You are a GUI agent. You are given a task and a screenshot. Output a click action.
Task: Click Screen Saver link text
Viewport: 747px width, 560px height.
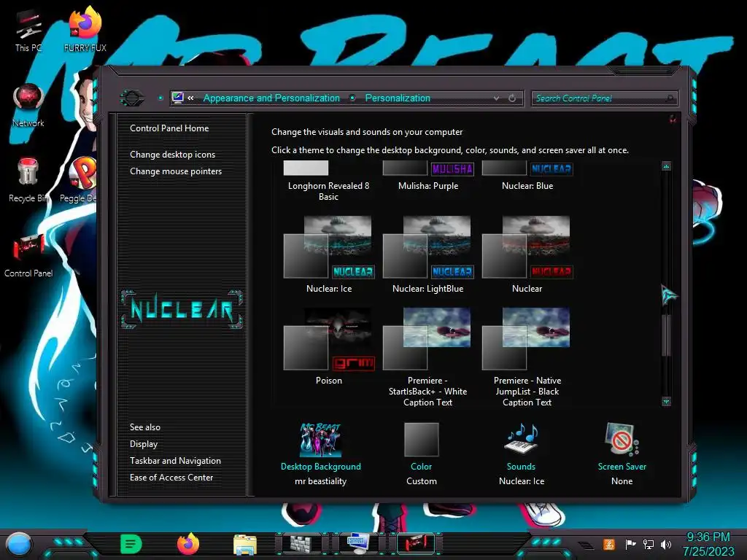coord(622,467)
